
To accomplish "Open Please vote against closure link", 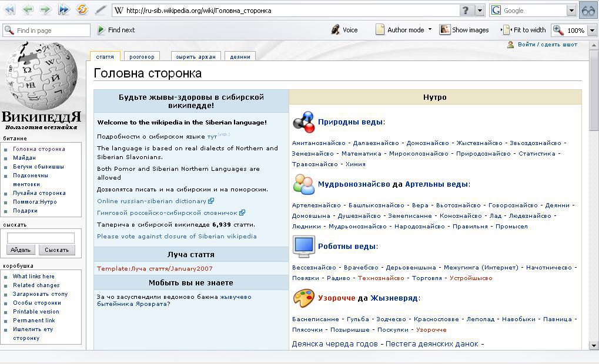I will pyautogui.click(x=177, y=236).
